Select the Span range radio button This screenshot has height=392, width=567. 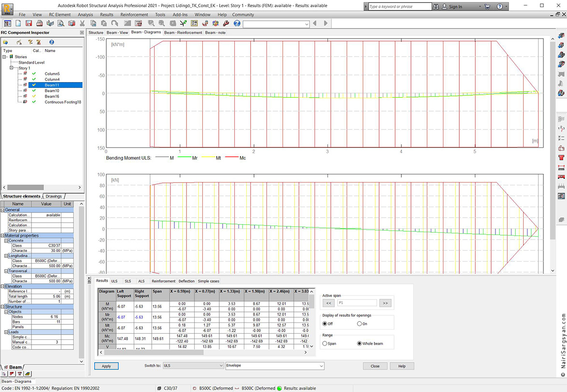tap(325, 344)
